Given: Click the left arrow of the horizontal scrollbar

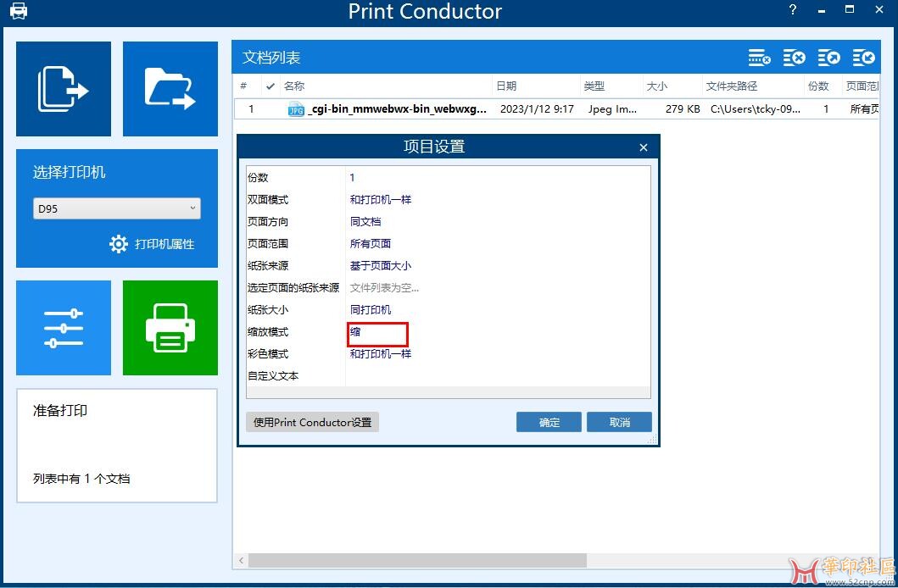Looking at the screenshot, I should point(241,560).
